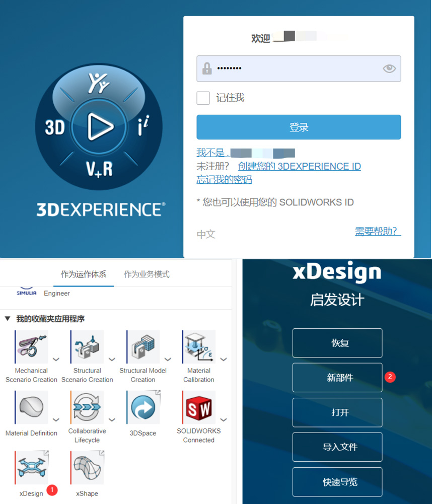Launch the Material Calibration app icon
Screen dimensions: 432x504
199,347
